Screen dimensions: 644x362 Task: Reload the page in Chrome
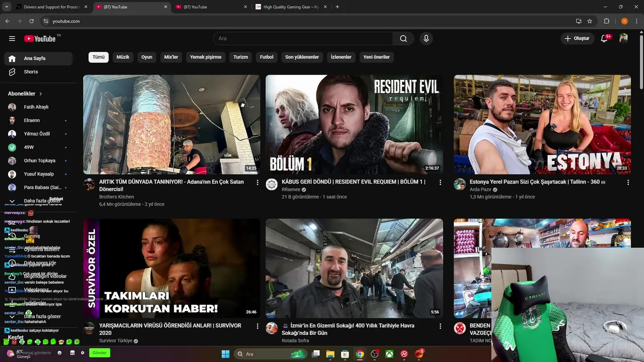(31, 21)
